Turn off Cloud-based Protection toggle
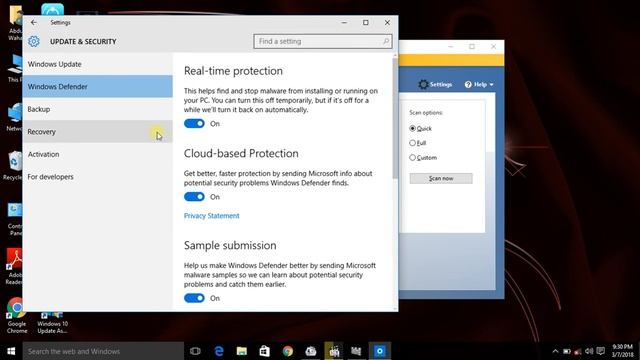This screenshot has width=640, height=360. click(x=194, y=197)
